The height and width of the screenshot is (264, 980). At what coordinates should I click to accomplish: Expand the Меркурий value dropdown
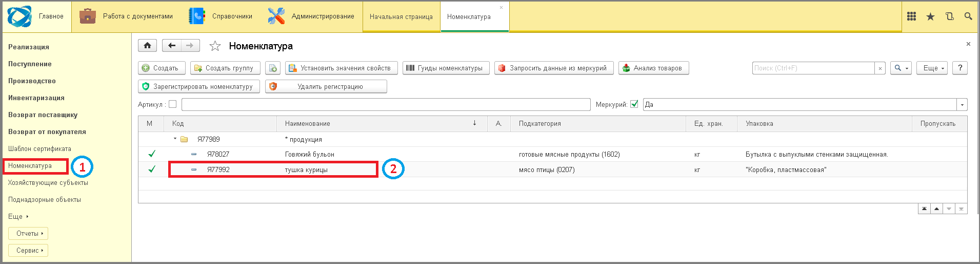pyautogui.click(x=962, y=105)
